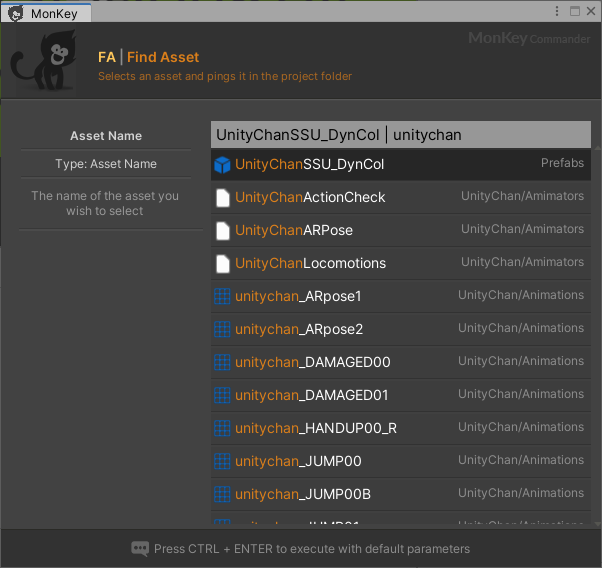Pick the unitychan_HANDUP00_R animation
Screen dimensions: 602x568
tap(401, 429)
